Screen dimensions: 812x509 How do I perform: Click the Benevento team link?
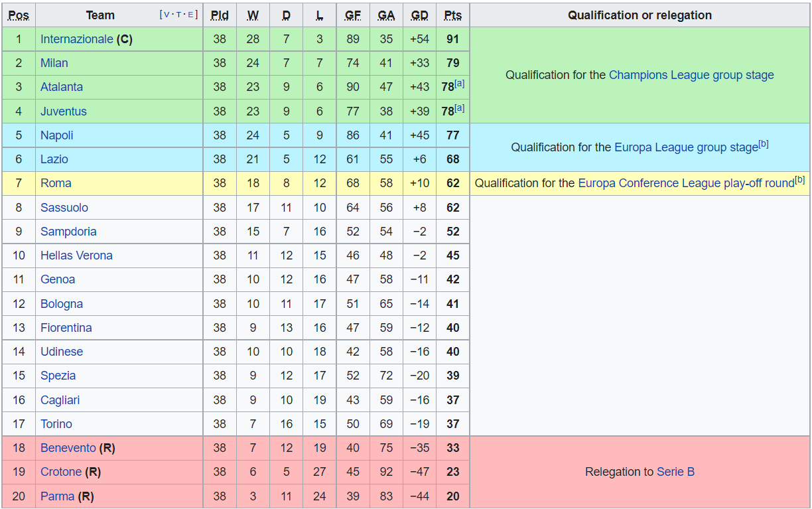pos(68,448)
